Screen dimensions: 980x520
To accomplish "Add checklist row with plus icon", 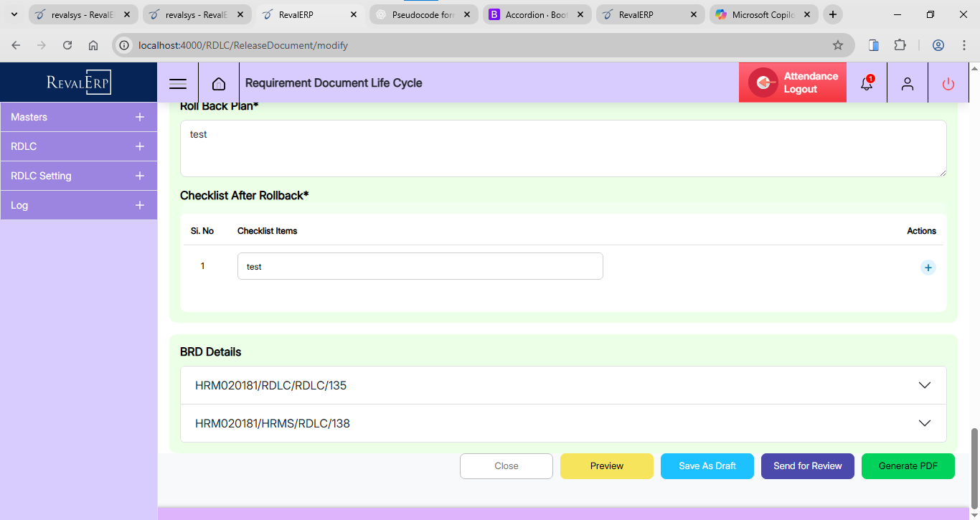I will click(928, 268).
